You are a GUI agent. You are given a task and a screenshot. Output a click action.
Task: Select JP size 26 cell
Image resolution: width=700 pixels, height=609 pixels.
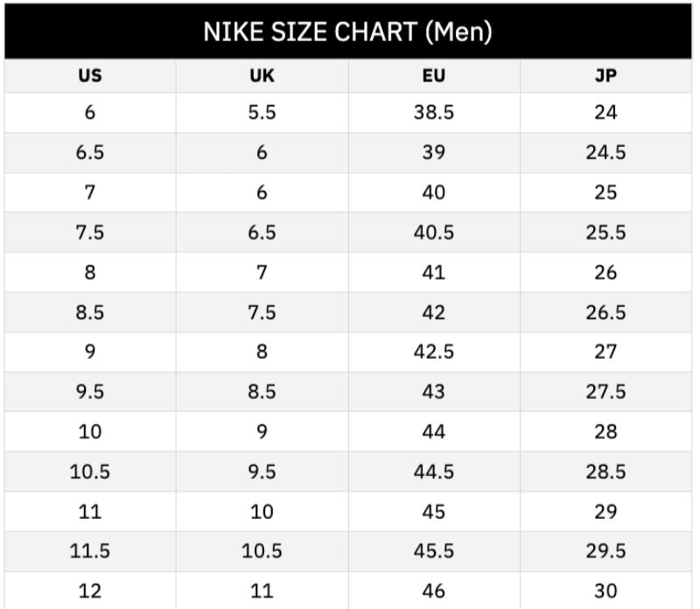click(605, 272)
